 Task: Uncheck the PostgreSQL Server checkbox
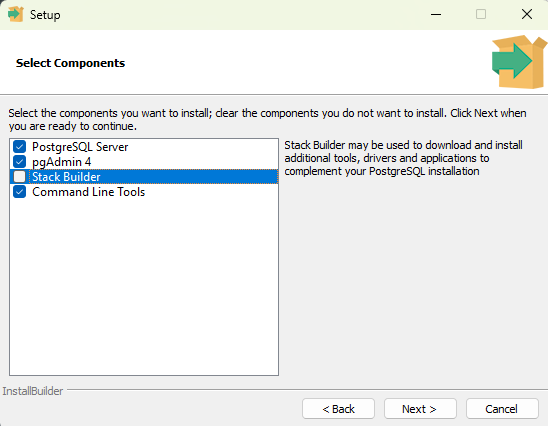click(20, 147)
